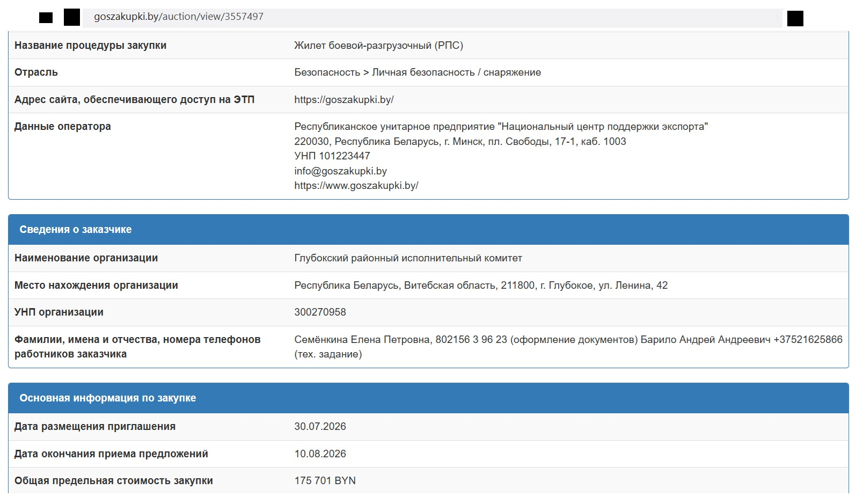The image size is (856, 504).
Task: Click the address bar showing goszakupki.by/auction/view/3557497
Action: pos(432,17)
